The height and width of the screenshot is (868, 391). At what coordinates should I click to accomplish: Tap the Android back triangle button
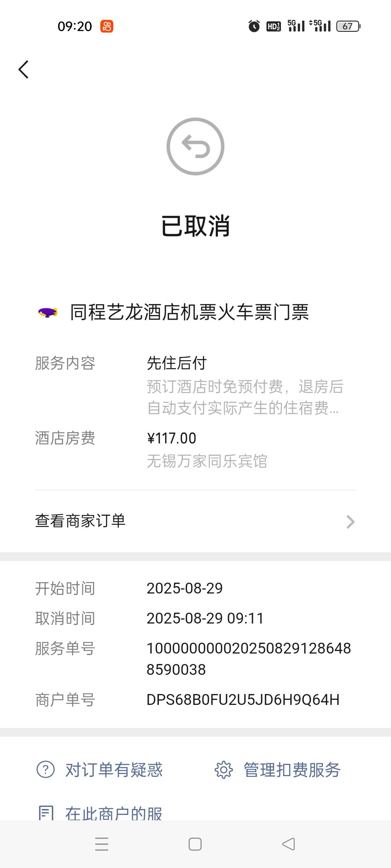[289, 844]
